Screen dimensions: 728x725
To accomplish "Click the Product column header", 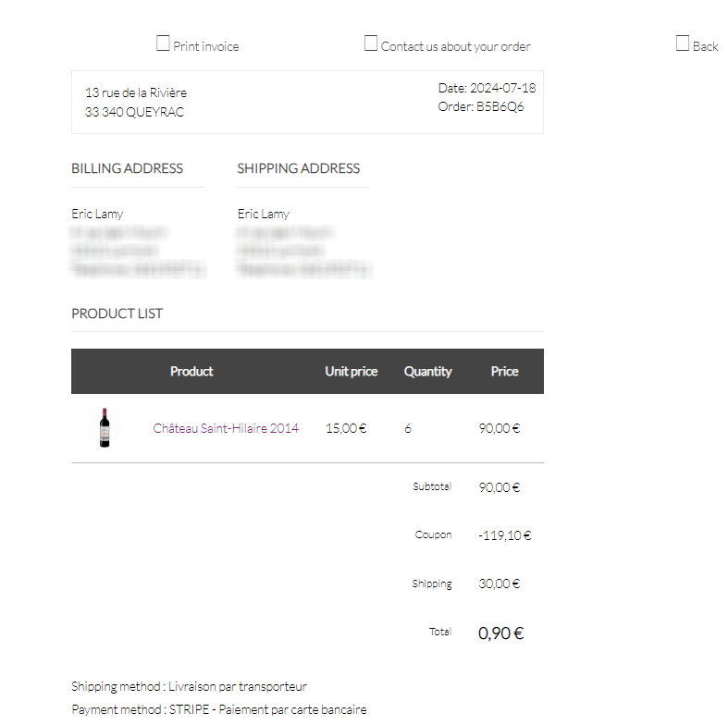I will coord(191,372).
